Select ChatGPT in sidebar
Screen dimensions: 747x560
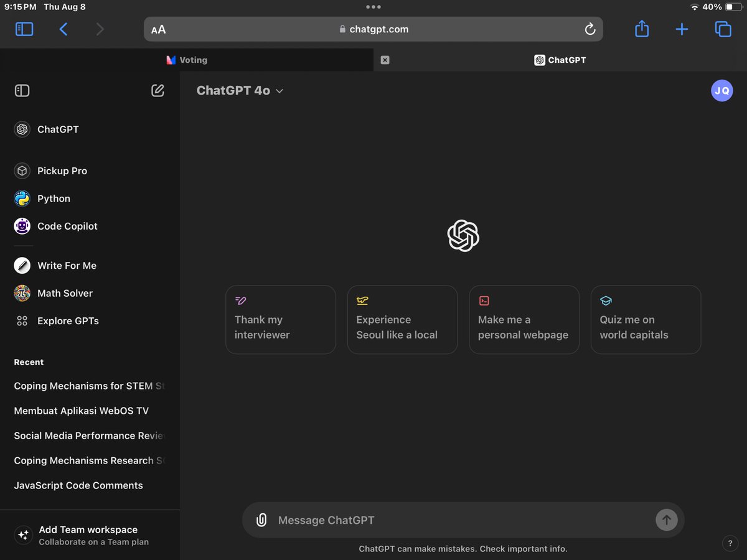(90, 129)
